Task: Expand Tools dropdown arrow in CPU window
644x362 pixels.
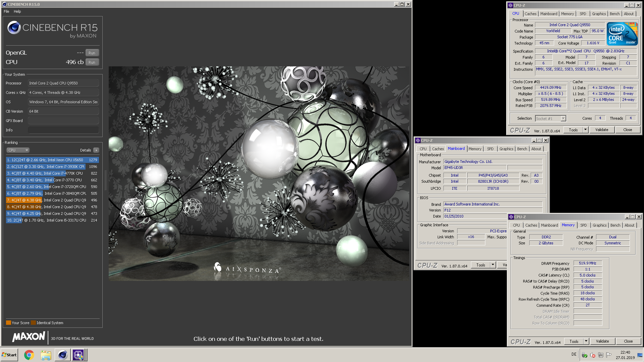Action: [585, 130]
